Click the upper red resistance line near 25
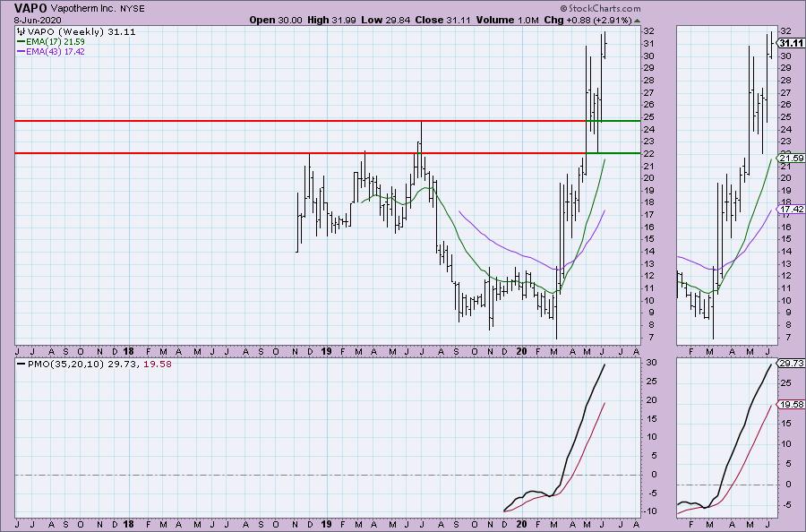Image resolution: width=806 pixels, height=532 pixels. click(300, 121)
